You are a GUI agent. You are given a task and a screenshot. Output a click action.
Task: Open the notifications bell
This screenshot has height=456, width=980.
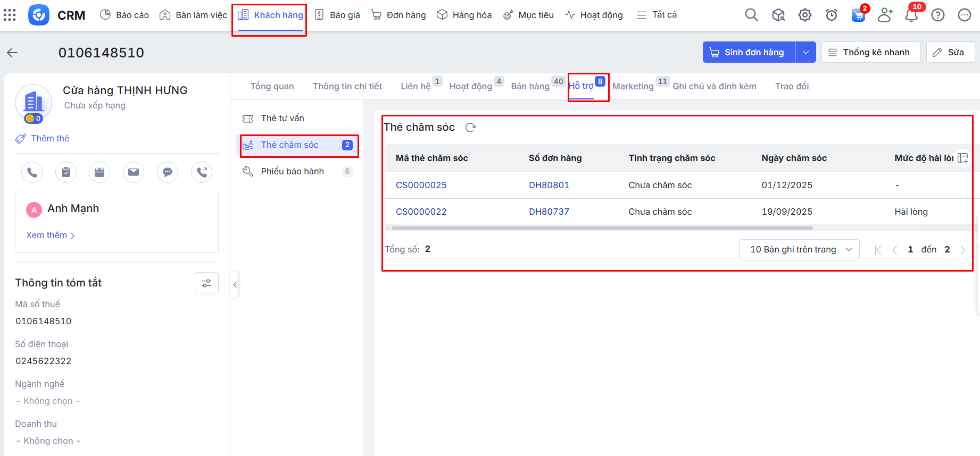(x=911, y=15)
